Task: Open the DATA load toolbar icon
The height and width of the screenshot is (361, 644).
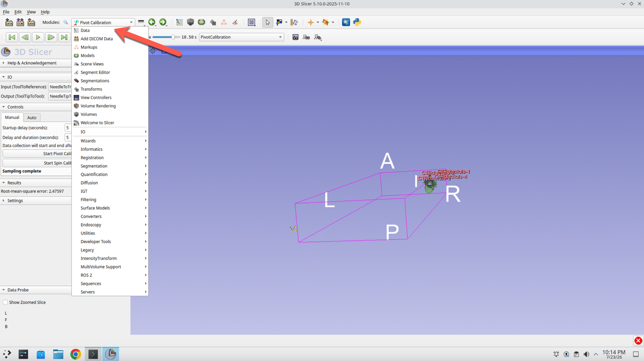Action: 9,23
